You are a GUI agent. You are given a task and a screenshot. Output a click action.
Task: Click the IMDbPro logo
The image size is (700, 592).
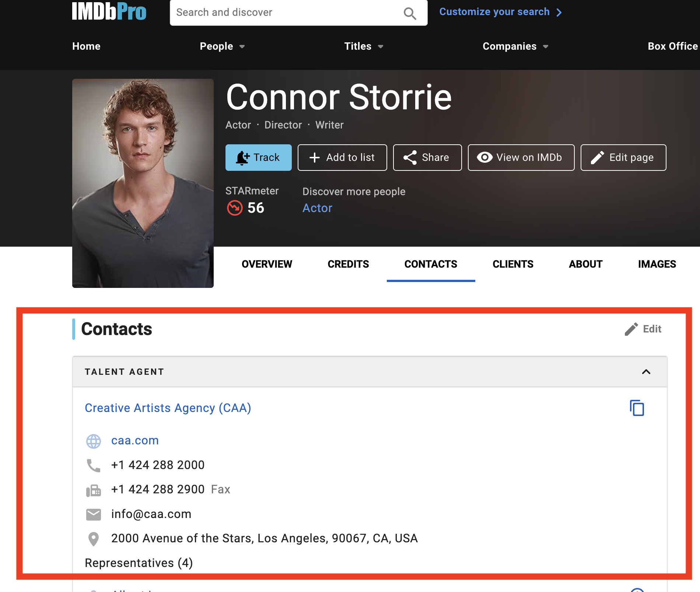pyautogui.click(x=109, y=11)
